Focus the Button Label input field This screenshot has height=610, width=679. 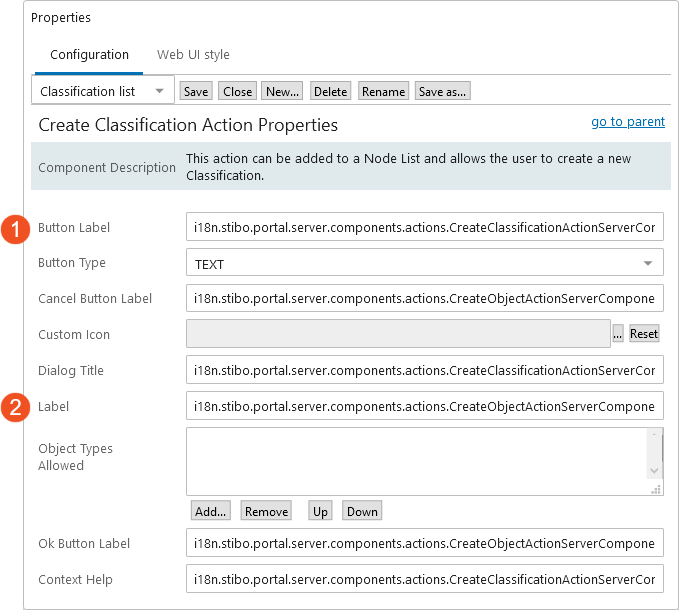(425, 227)
